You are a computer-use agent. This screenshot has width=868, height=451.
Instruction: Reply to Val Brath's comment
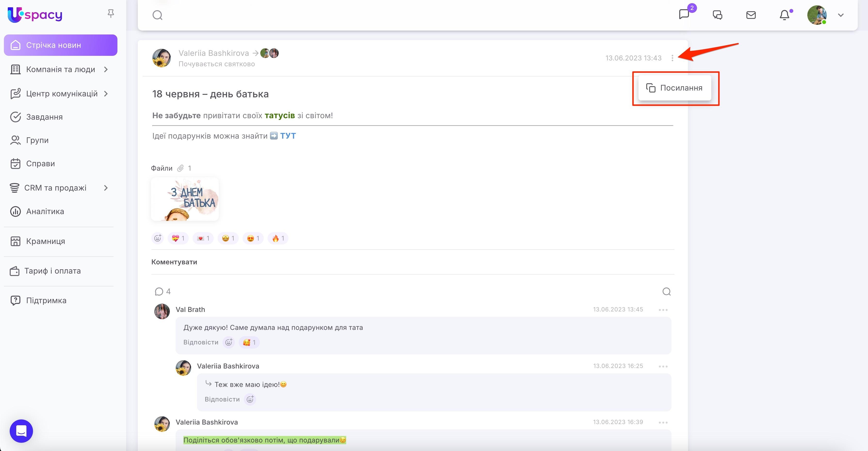click(200, 342)
